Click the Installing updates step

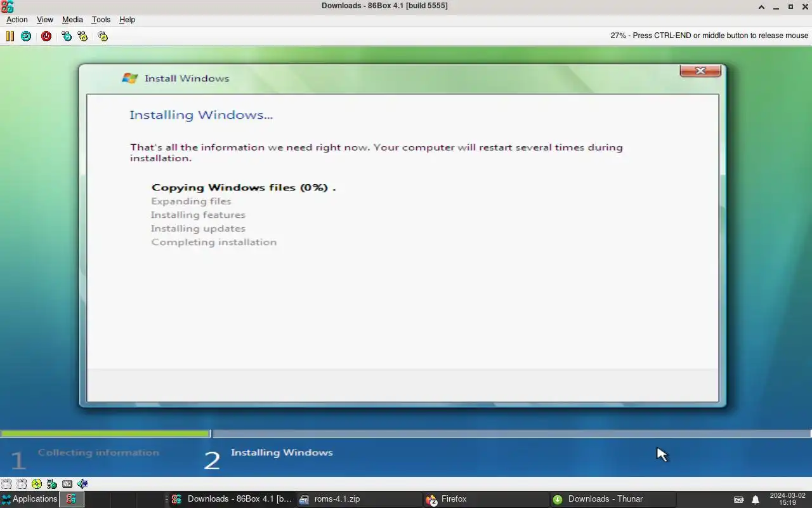coord(198,229)
